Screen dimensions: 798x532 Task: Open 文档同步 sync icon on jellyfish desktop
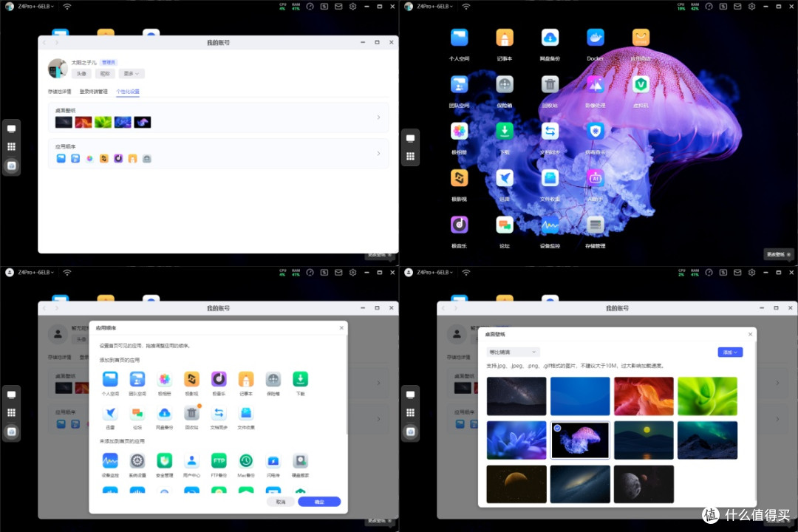550,132
